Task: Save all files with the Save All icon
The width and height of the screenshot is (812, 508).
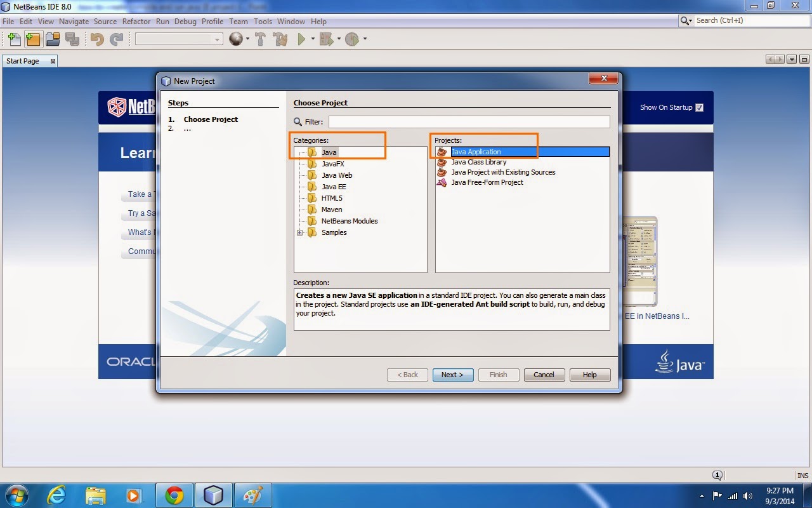Action: tap(71, 39)
